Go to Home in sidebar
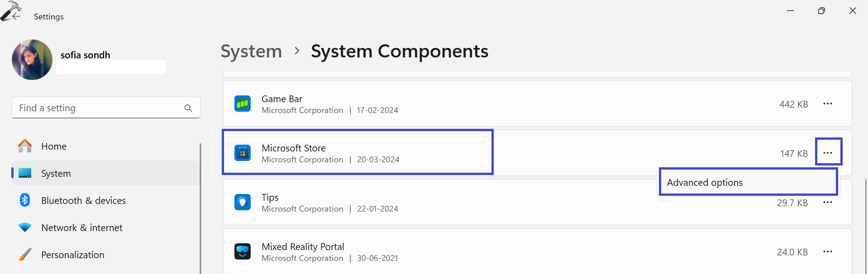This screenshot has width=868, height=274. coord(54,146)
